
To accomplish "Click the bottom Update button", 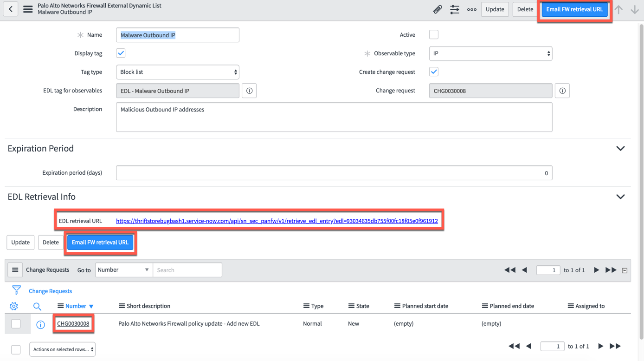I will (x=20, y=243).
